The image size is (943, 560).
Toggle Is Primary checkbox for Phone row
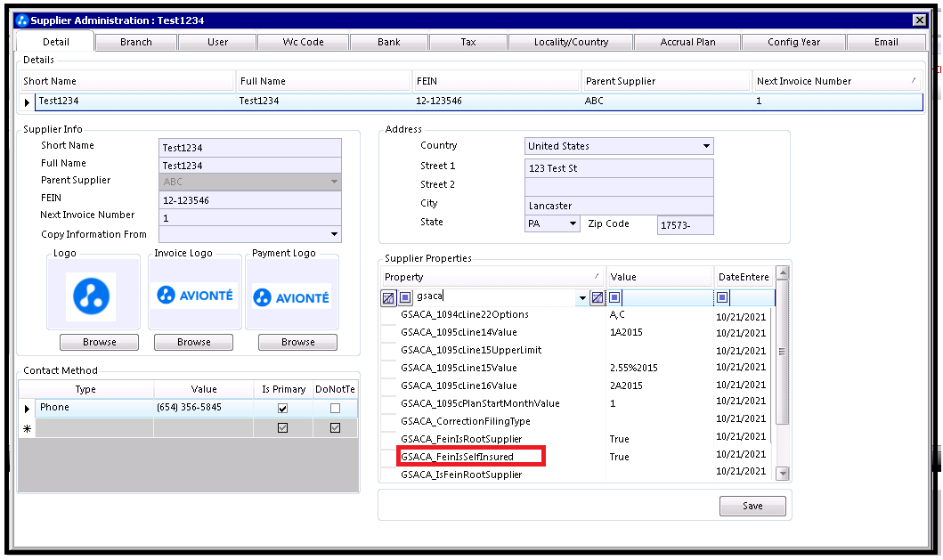pos(282,408)
